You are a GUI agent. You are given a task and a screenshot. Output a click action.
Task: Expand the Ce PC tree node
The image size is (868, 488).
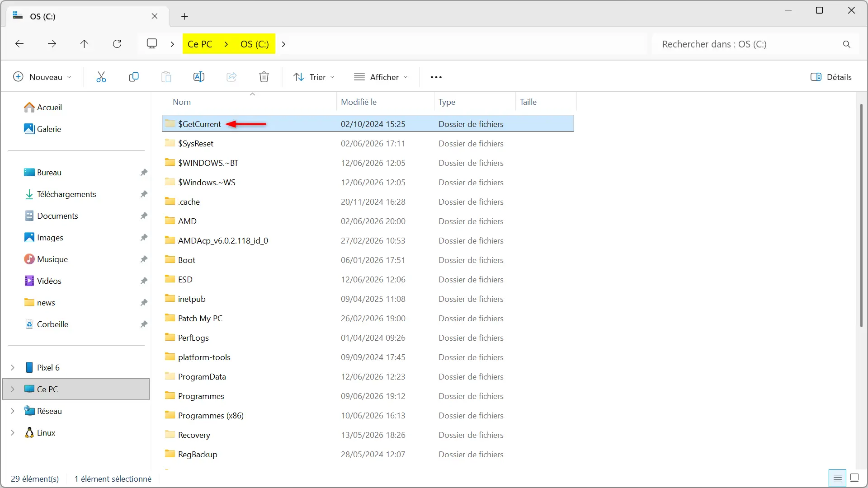(13, 389)
